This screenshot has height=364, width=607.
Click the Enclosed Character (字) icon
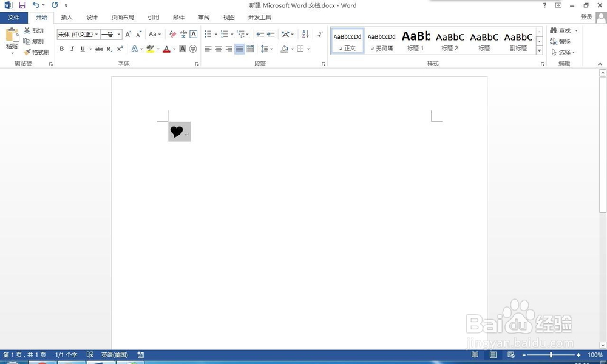pos(193,49)
